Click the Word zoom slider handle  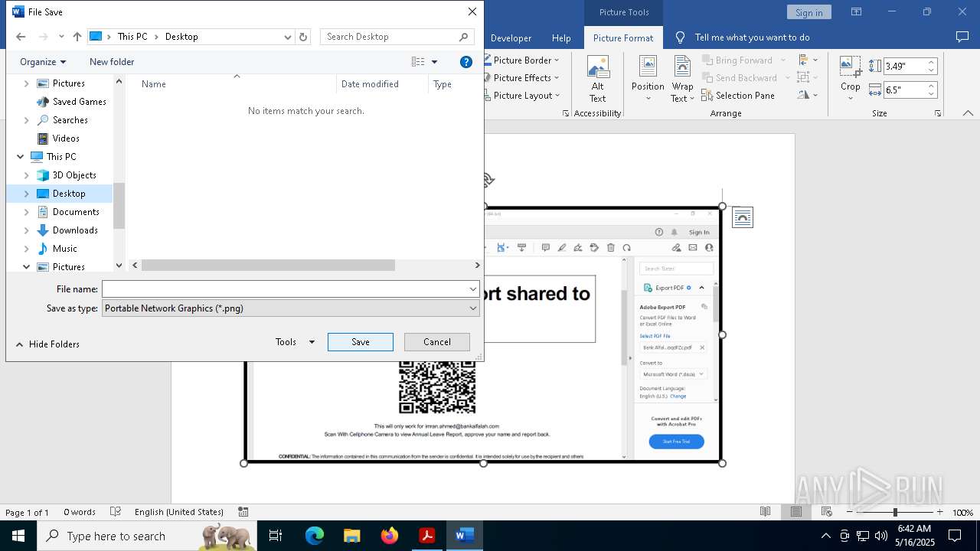coord(895,512)
